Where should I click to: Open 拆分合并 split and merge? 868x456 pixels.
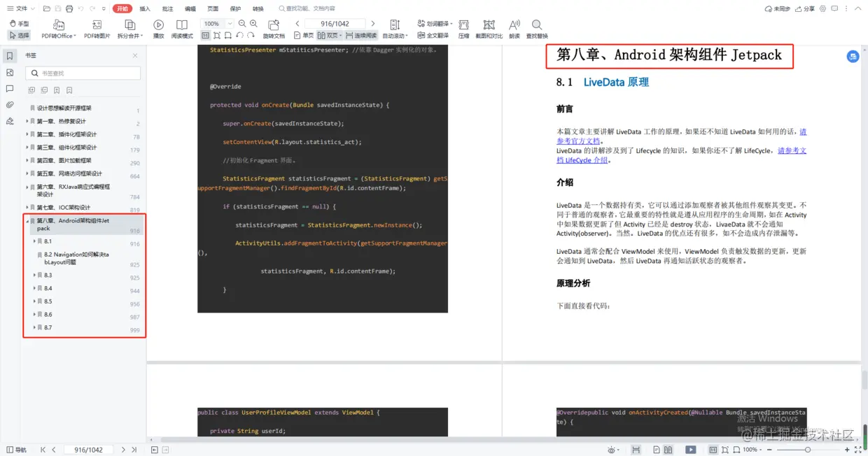pos(130,29)
